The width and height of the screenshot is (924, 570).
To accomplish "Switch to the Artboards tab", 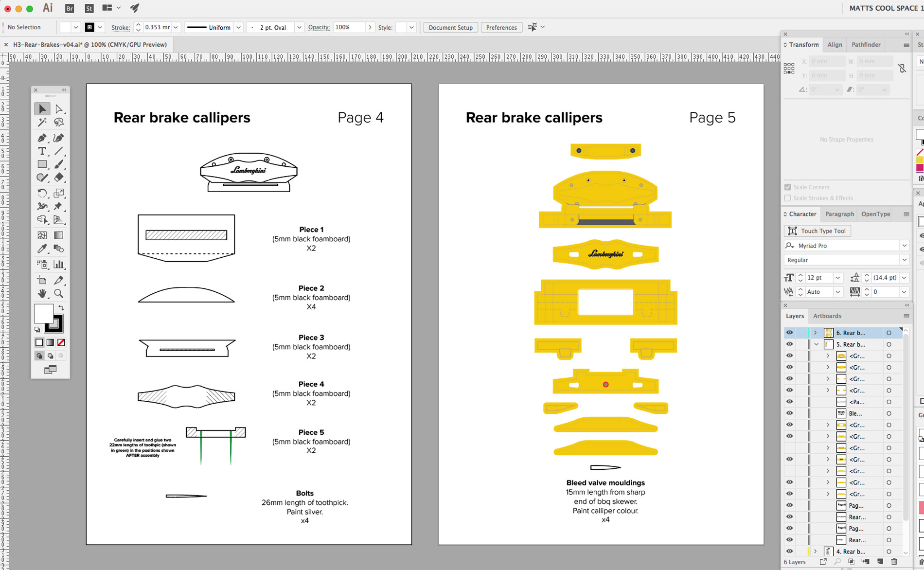I will 827,316.
